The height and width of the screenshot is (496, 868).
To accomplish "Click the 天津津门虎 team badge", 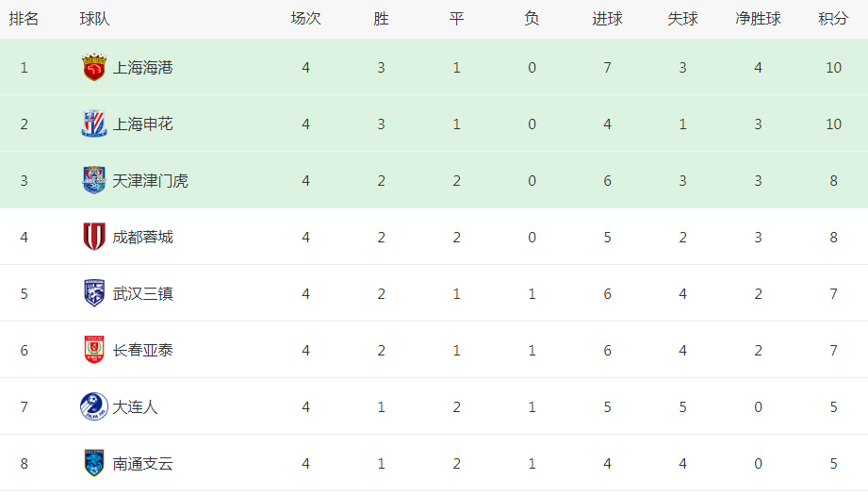I will 93,180.
